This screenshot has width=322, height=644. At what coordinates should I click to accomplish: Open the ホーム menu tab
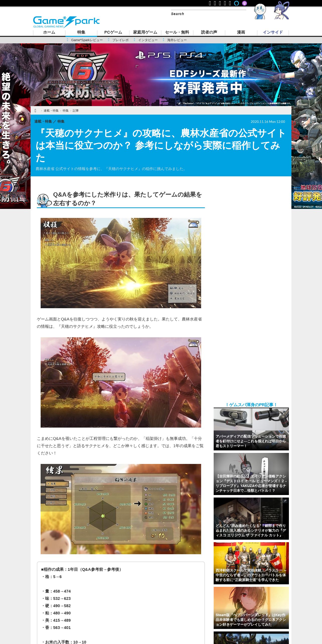49,32
